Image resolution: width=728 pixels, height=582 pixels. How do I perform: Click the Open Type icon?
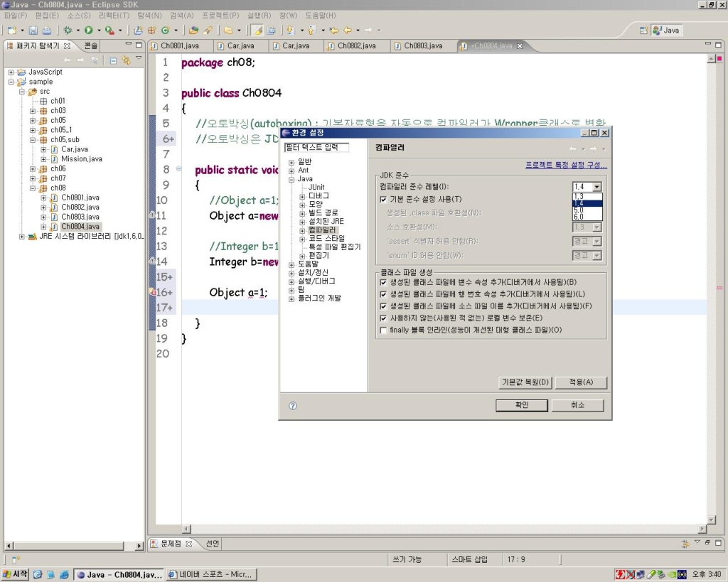tap(193, 30)
